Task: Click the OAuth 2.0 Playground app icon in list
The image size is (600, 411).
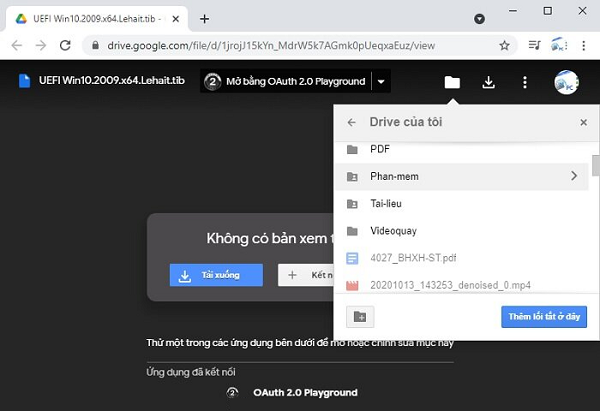Action: (232, 393)
